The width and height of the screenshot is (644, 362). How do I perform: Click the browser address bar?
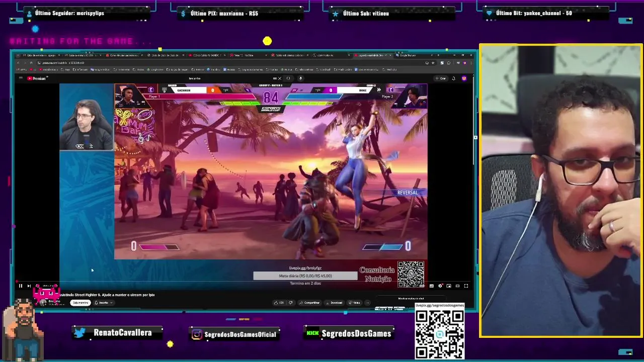point(226,63)
